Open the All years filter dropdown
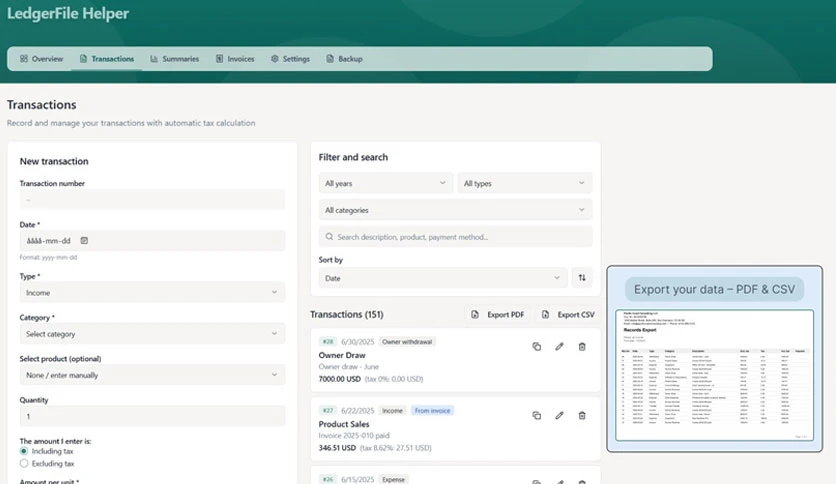 385,183
